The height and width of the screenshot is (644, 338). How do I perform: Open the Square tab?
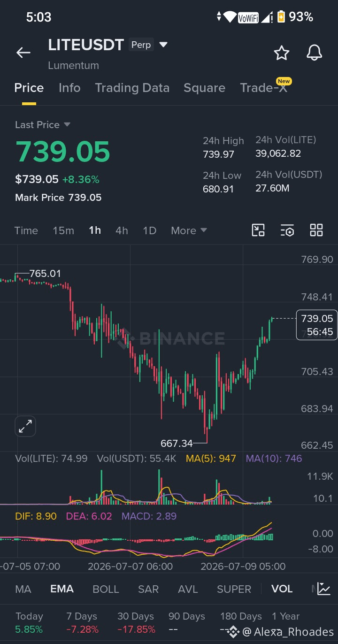[x=204, y=88]
